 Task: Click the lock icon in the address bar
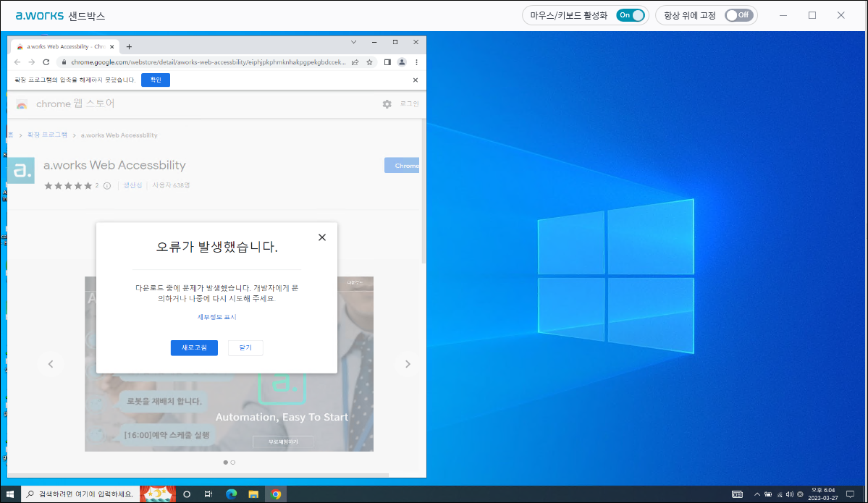[x=64, y=62]
